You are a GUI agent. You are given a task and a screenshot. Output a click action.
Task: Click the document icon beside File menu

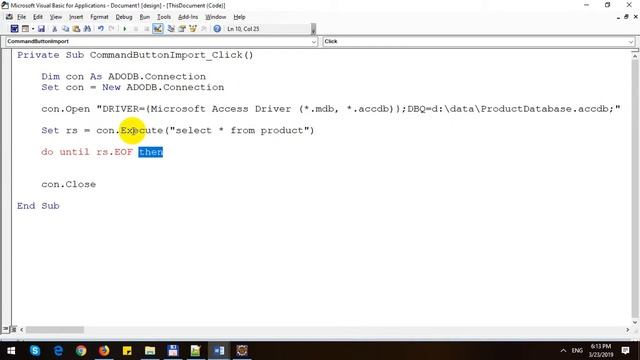9,17
